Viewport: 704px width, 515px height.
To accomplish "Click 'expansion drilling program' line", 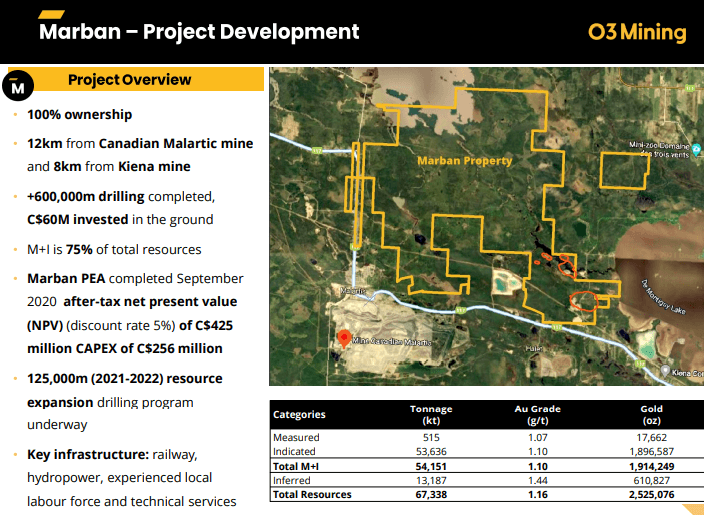I will click(110, 402).
